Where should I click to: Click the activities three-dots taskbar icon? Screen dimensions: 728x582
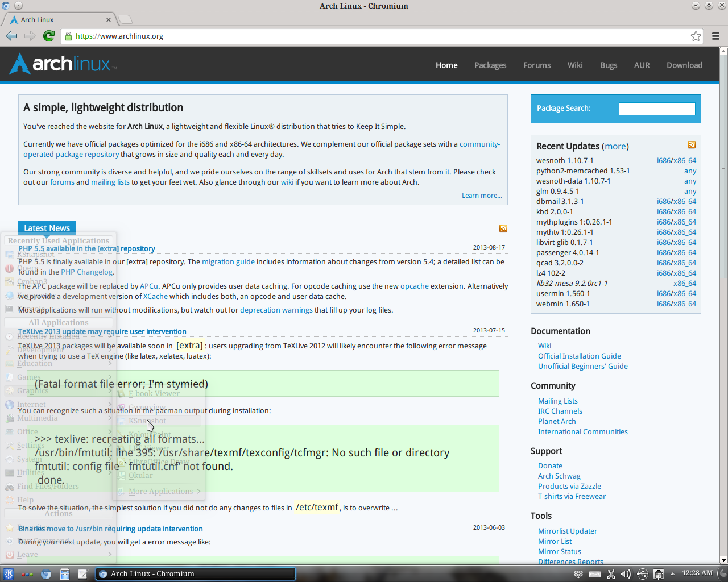[27, 574]
